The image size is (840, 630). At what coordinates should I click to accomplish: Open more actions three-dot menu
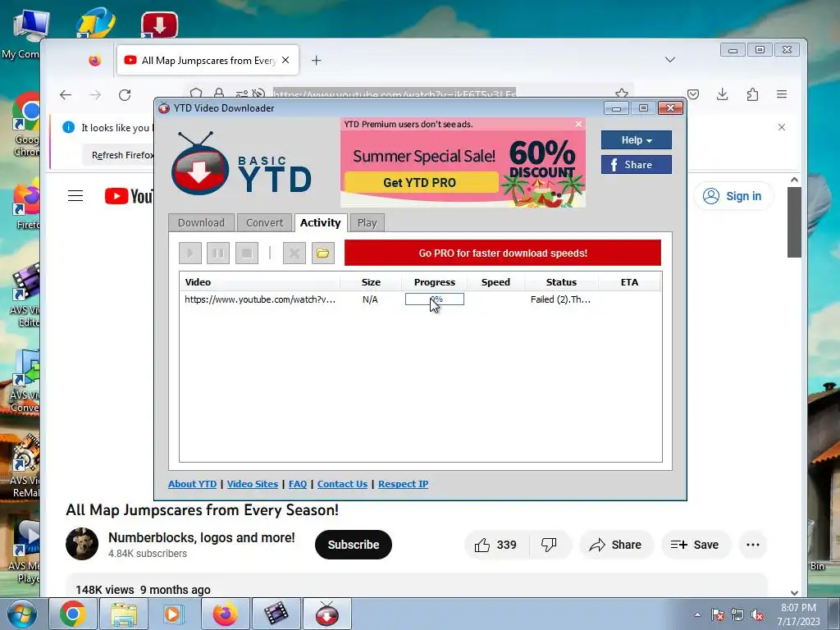click(753, 545)
